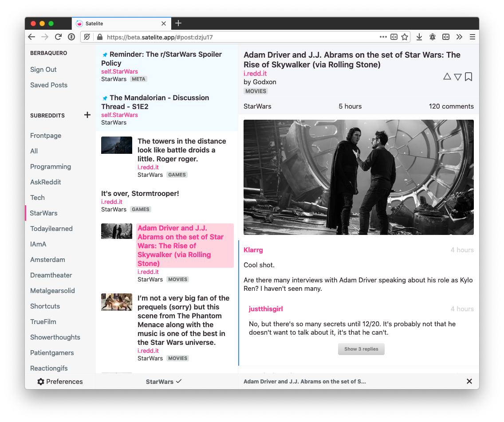Open Shortcuts subreddit

[45, 306]
